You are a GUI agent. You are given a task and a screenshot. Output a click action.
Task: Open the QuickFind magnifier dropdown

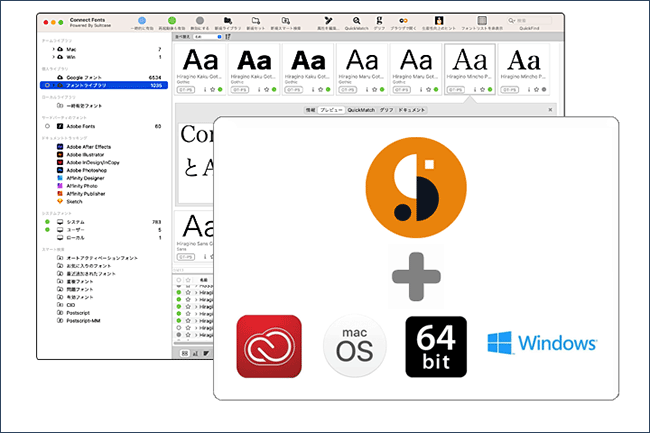pos(512,20)
